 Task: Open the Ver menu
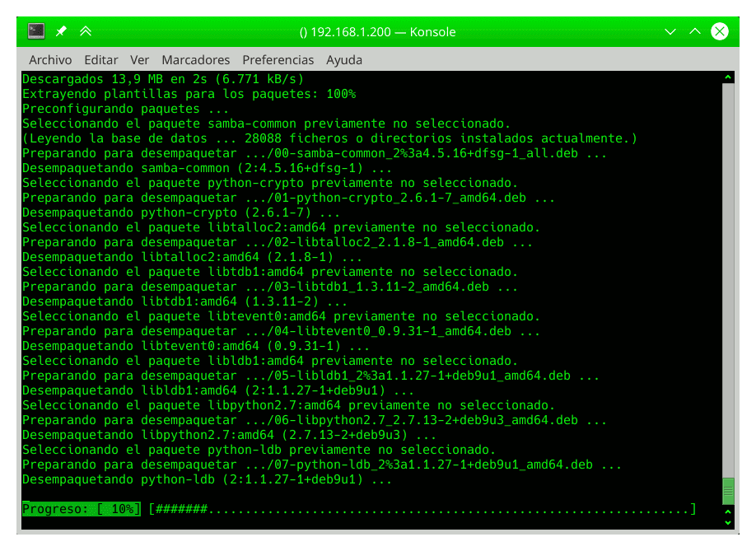pyautogui.click(x=139, y=60)
